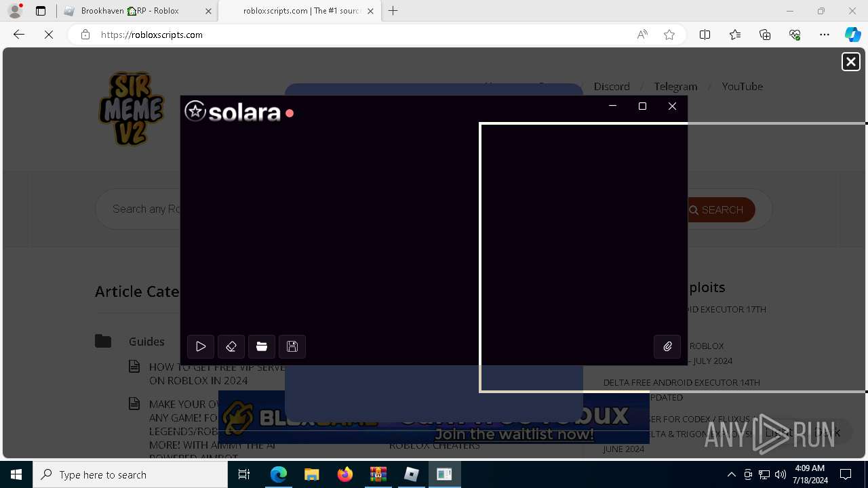Open File Explorer from the taskbar

(311, 474)
